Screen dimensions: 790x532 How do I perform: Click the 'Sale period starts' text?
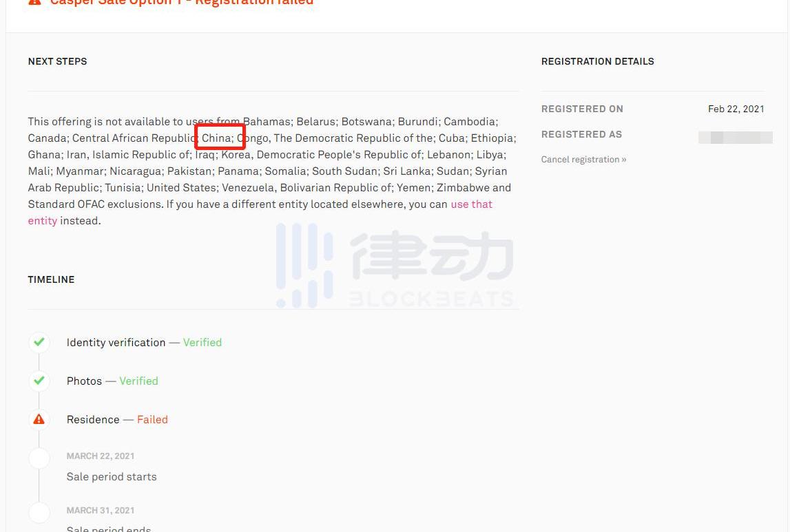(112, 477)
